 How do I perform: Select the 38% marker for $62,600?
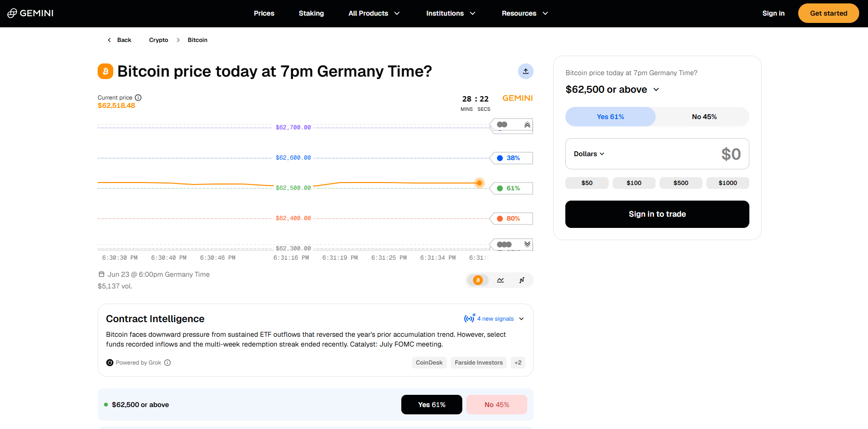[512, 158]
